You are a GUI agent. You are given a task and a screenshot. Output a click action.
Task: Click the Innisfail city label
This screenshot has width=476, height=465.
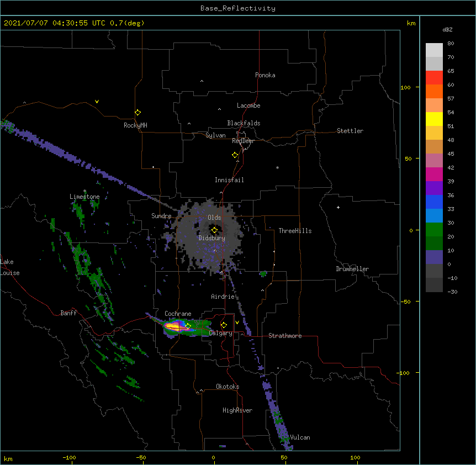pyautogui.click(x=229, y=180)
